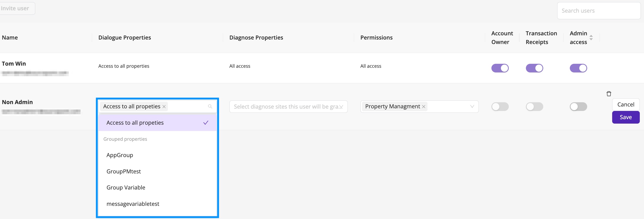Screen dimensions: 644x219
Task: Disable Admin access for Tom Win
Action: click(578, 68)
